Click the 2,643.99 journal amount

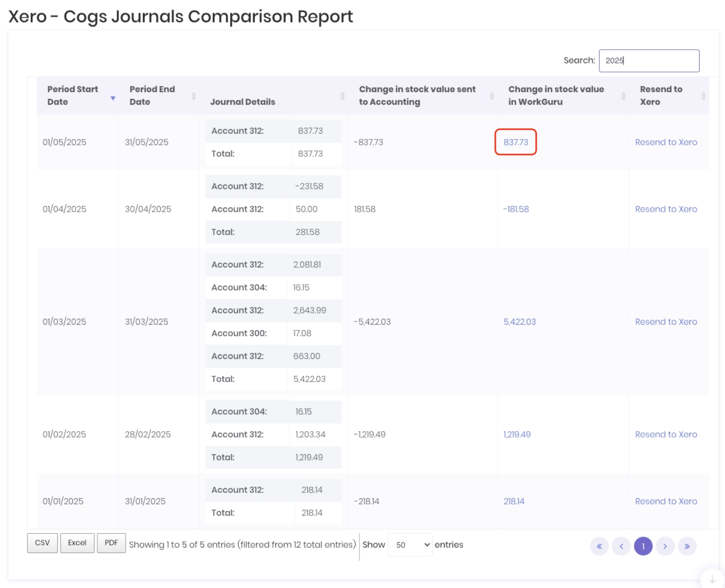coord(310,310)
